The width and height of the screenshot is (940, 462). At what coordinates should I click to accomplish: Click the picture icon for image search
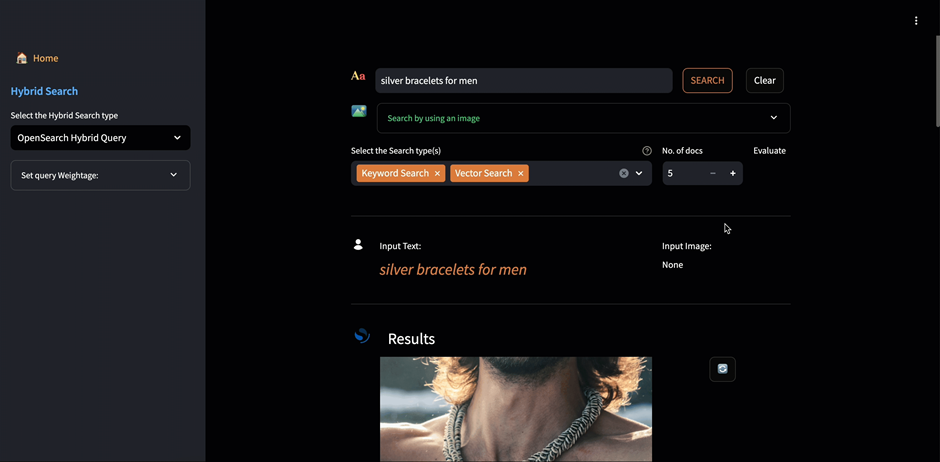[358, 111]
